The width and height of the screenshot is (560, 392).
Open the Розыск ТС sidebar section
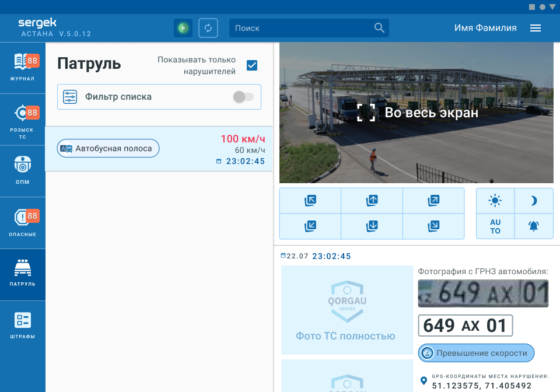coord(23,119)
